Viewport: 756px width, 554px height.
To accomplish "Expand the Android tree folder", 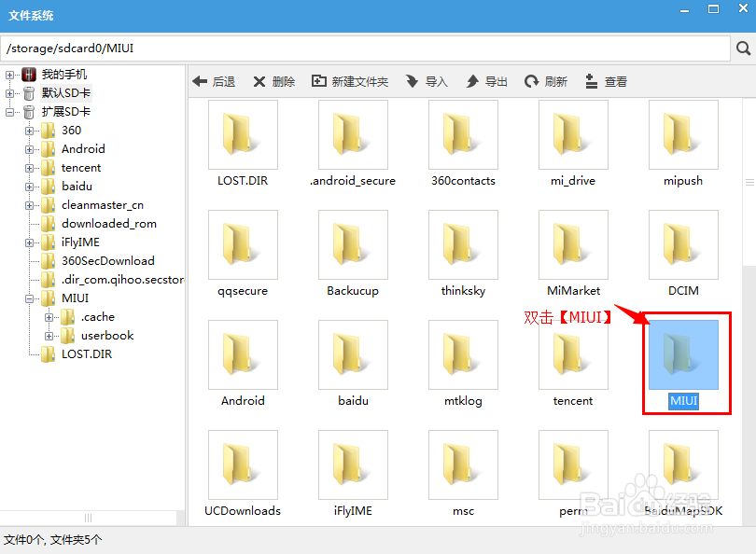I will [x=30, y=149].
